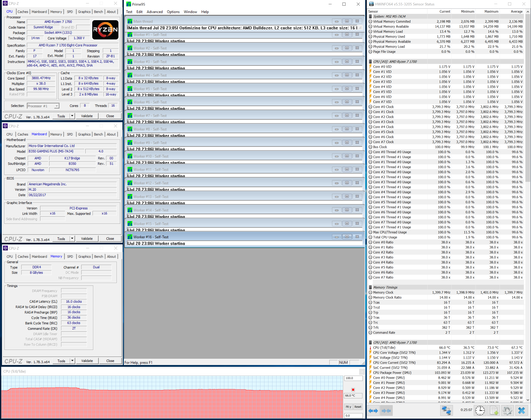Click clock icon beside Total CPU Usage
The width and height of the screenshot is (531, 420).
coord(370,237)
